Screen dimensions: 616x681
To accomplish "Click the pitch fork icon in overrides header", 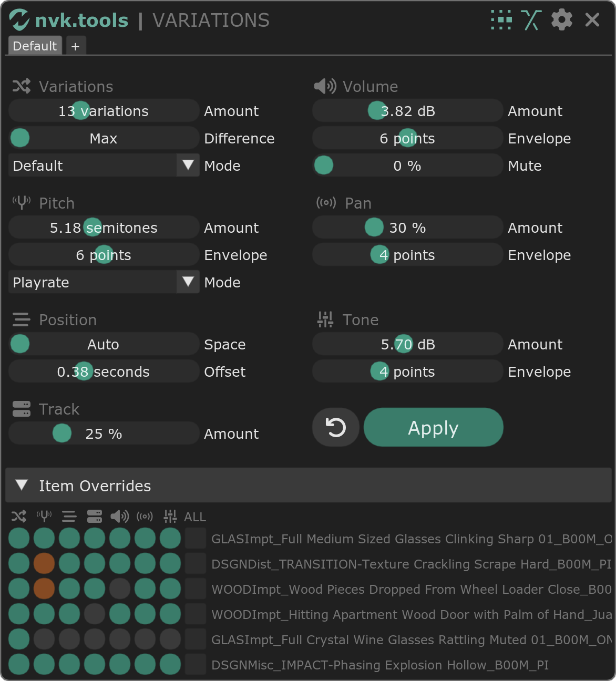I will click(44, 517).
